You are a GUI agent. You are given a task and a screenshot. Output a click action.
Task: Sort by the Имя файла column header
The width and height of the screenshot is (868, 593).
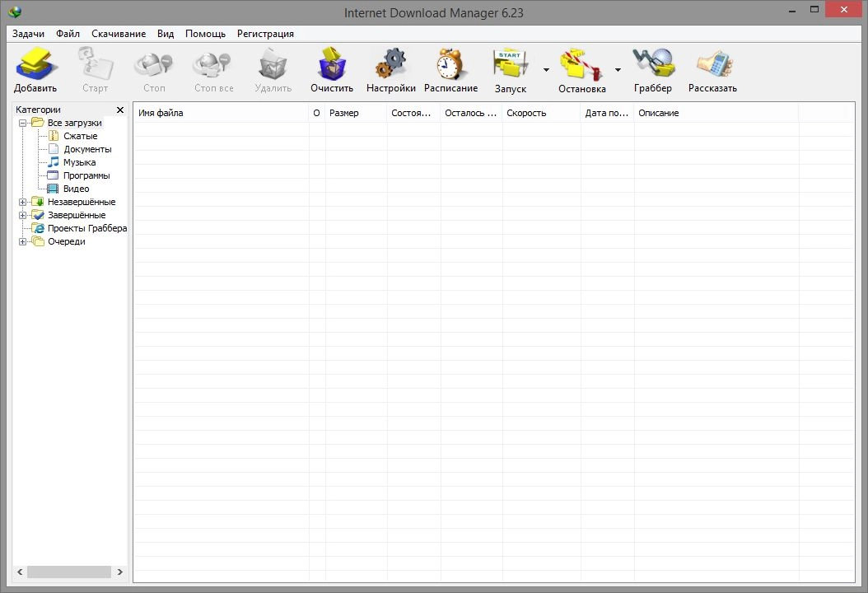pyautogui.click(x=221, y=113)
